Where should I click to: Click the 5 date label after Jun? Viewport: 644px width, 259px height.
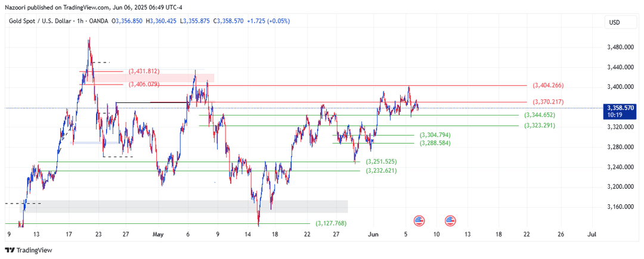[x=405, y=235]
